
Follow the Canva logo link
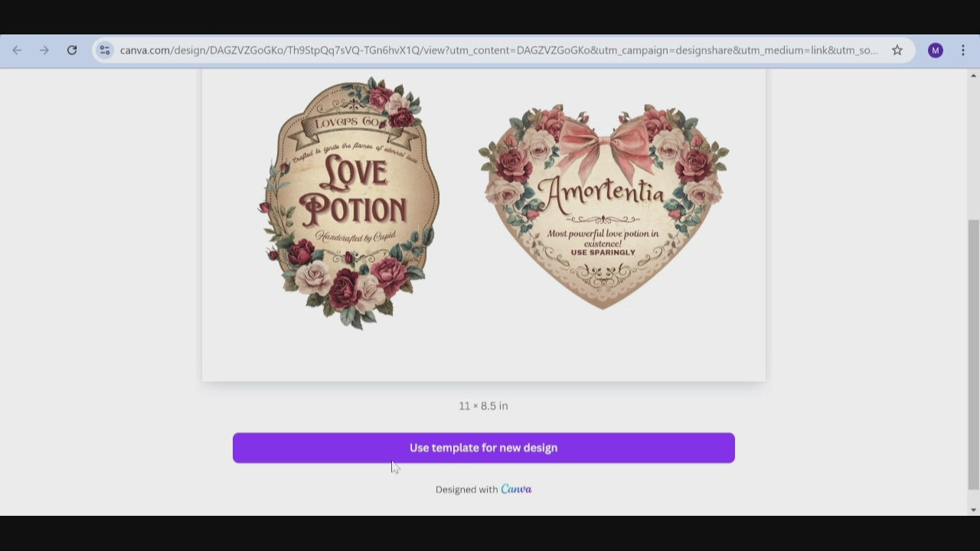516,489
